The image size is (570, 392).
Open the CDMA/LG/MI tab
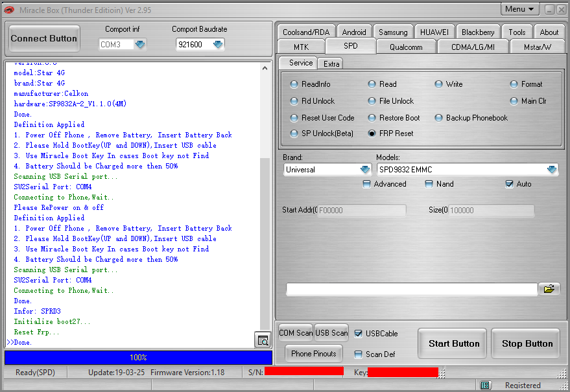[x=473, y=47]
